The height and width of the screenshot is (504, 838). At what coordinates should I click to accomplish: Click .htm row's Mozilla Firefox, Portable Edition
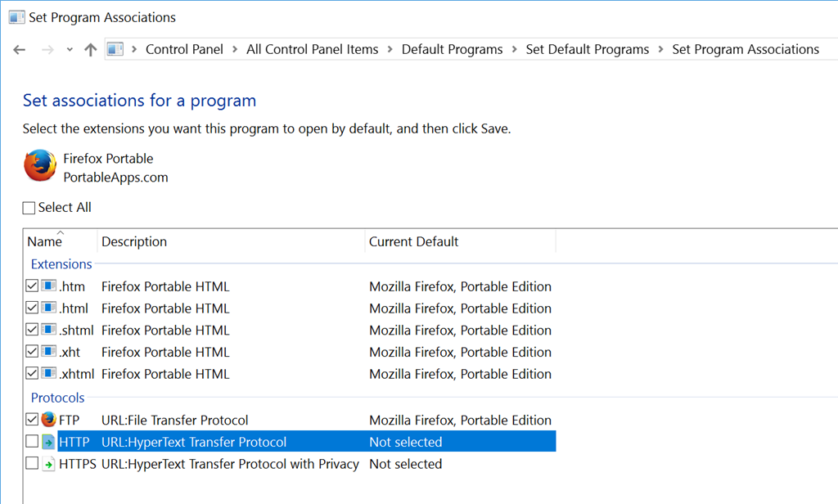click(x=460, y=286)
